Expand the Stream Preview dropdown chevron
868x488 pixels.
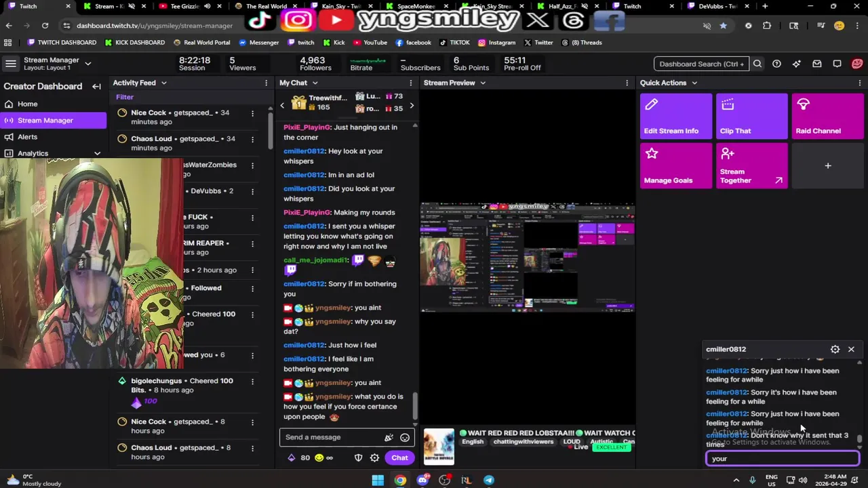483,83
